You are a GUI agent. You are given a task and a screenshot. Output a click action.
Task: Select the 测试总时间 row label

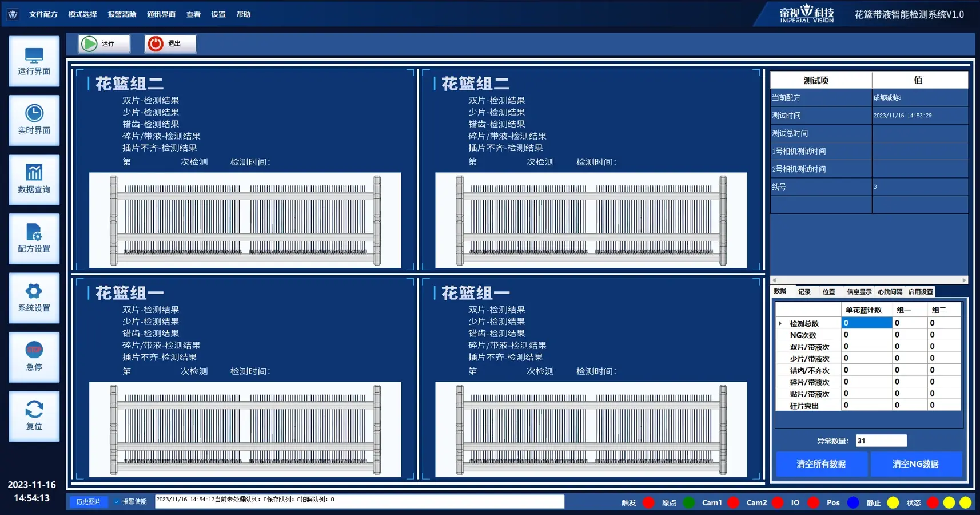click(x=790, y=133)
